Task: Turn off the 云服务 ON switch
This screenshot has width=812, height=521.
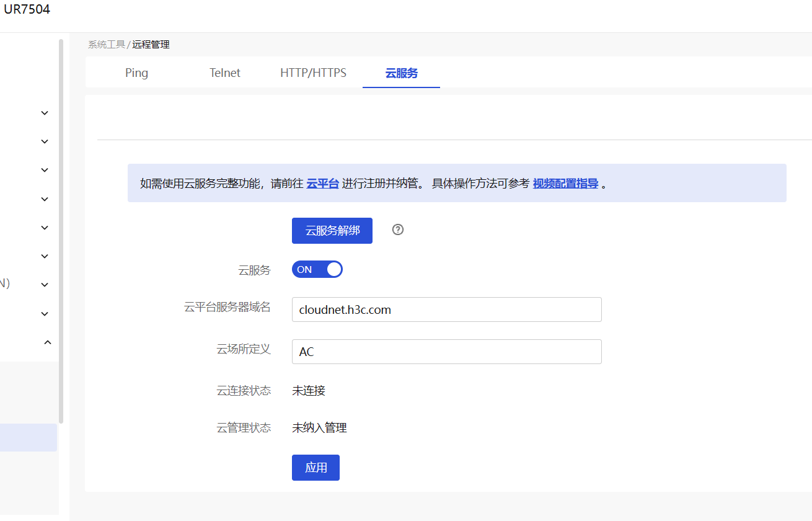Action: pyautogui.click(x=317, y=269)
